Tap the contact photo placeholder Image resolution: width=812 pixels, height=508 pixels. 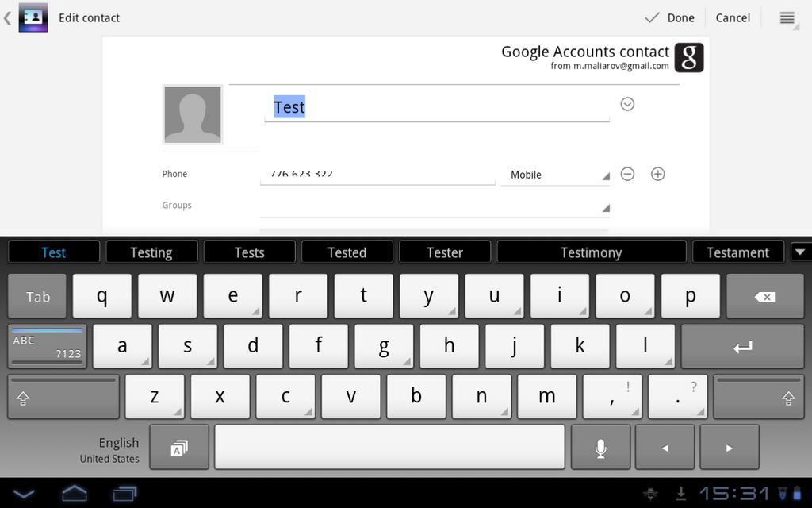tap(193, 115)
